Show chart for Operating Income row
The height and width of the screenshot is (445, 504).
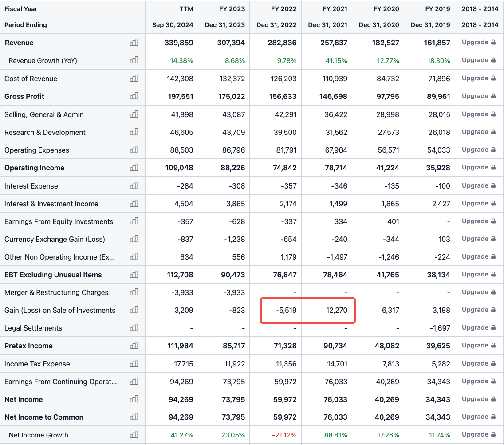click(134, 168)
